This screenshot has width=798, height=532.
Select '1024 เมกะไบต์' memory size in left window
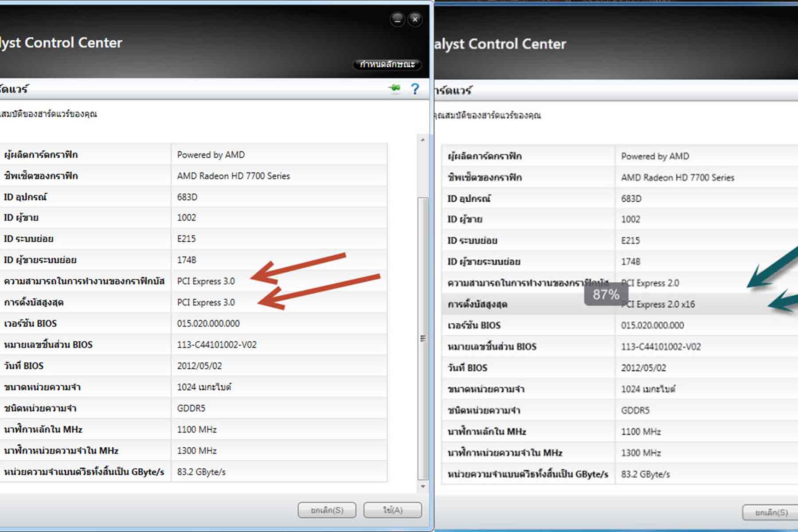coord(204,387)
